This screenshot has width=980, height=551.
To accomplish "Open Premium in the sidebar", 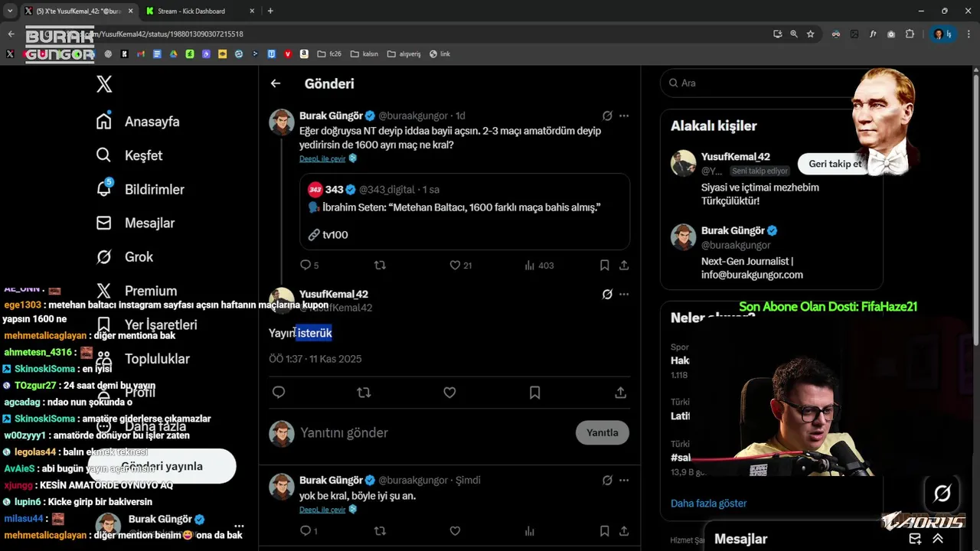I will (x=136, y=291).
